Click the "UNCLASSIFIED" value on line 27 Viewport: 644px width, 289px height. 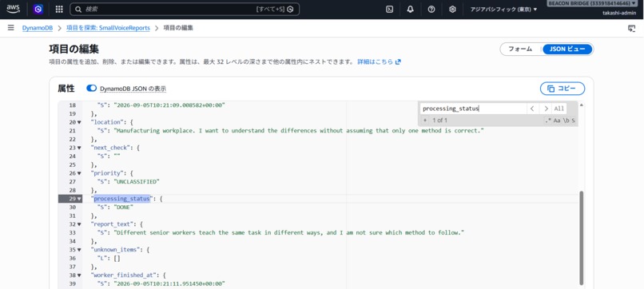click(136, 182)
